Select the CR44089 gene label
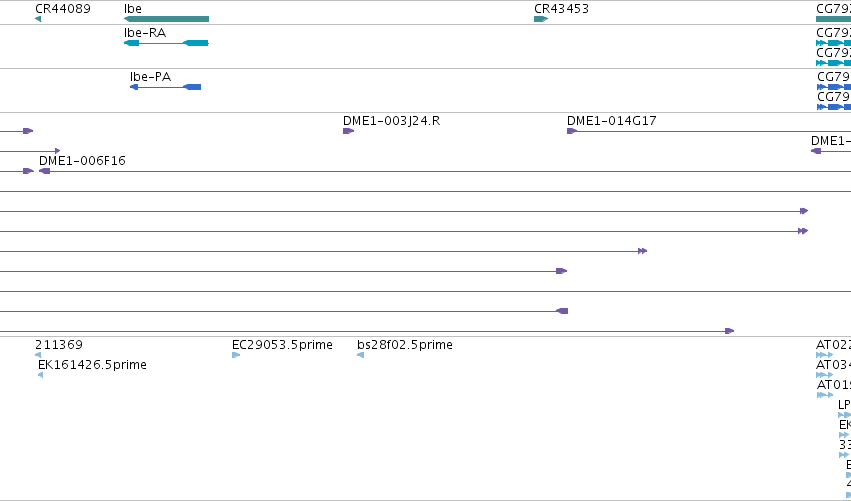851x501 pixels. (63, 9)
